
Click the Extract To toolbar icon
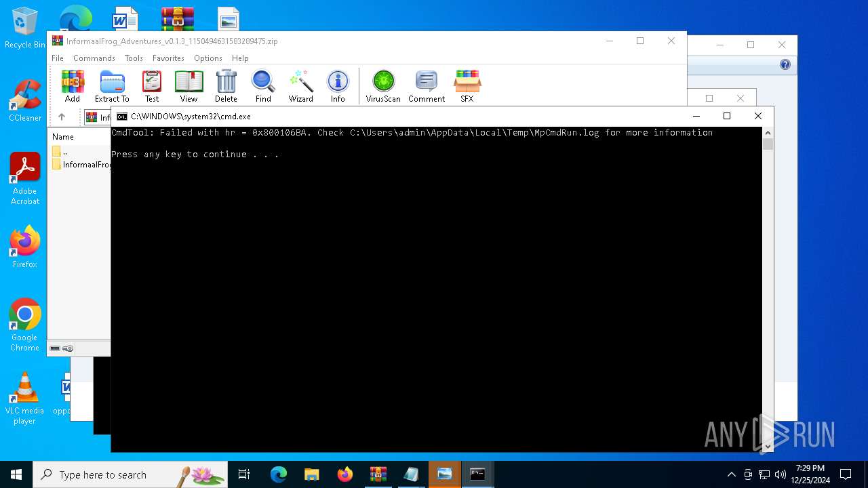112,86
